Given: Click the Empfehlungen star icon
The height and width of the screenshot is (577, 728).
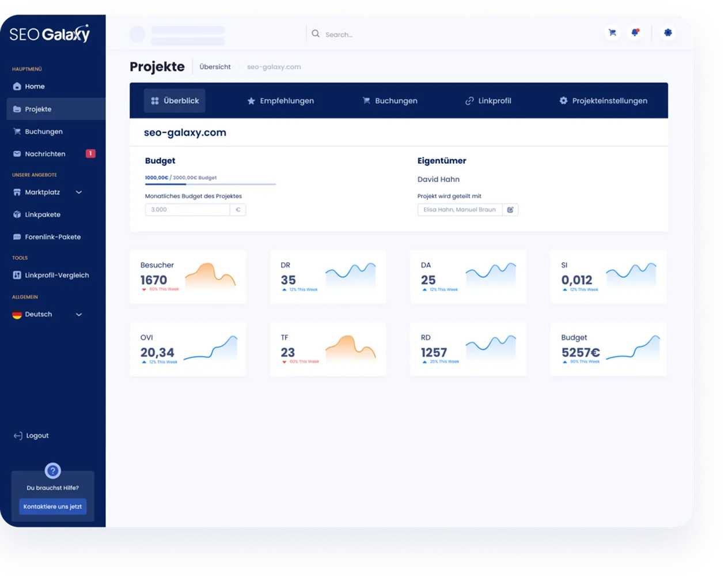Looking at the screenshot, I should pos(251,101).
